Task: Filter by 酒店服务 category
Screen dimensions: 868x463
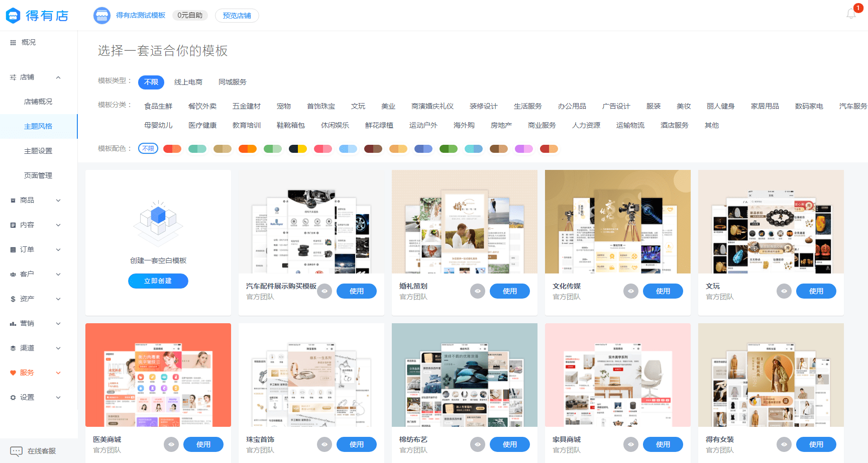Action: tap(675, 125)
